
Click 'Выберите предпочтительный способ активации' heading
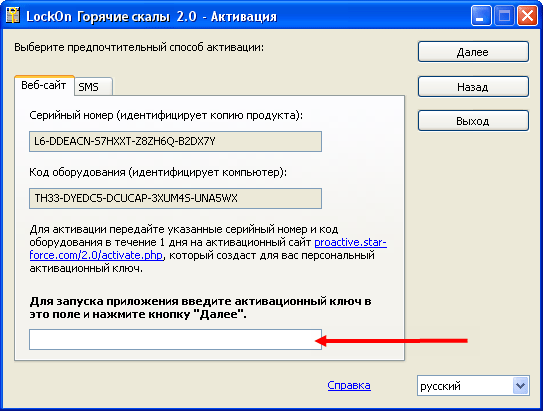pyautogui.click(x=139, y=47)
